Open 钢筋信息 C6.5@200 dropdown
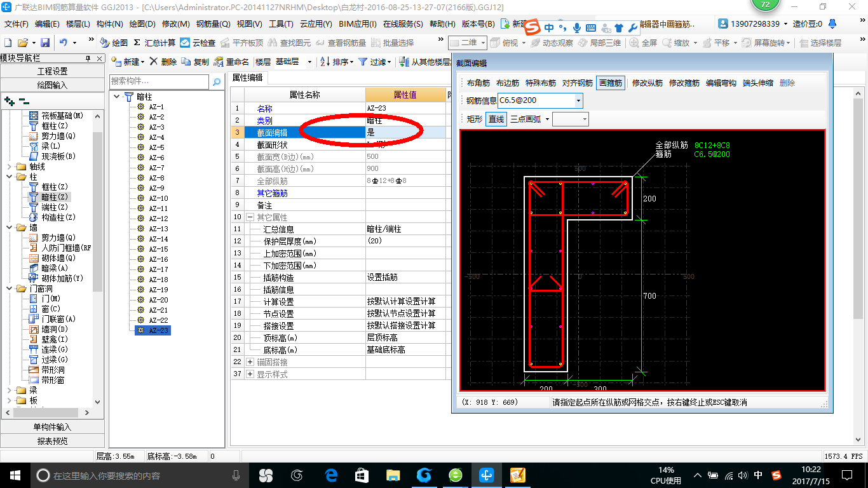The height and width of the screenshot is (488, 868). (x=578, y=100)
